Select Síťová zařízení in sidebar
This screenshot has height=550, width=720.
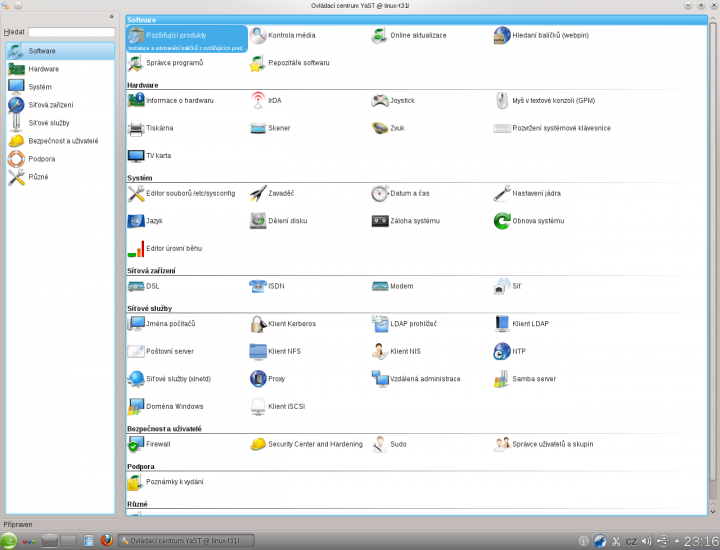60,105
